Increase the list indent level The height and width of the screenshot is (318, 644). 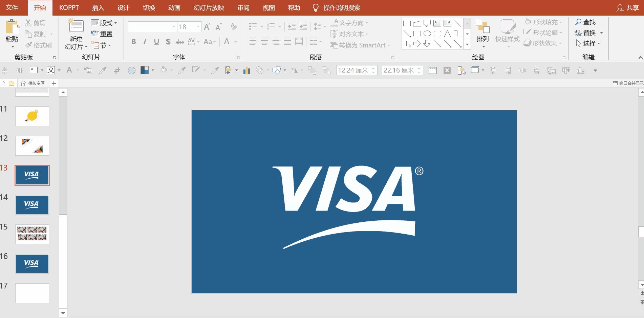pos(303,26)
